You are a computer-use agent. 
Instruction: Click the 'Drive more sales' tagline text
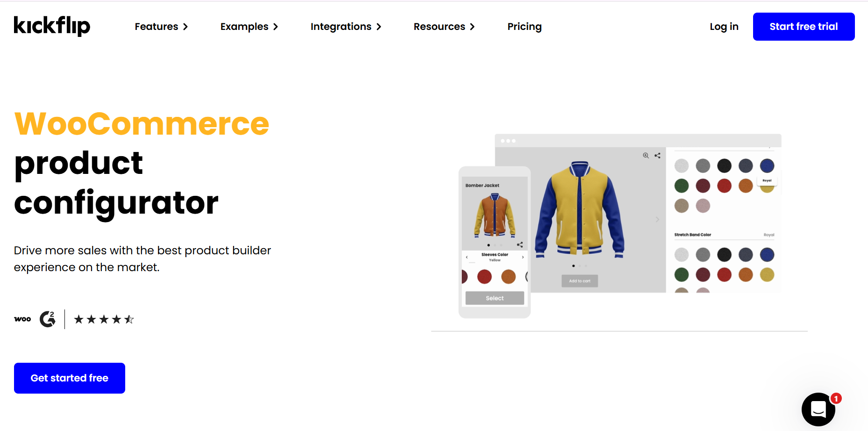coord(142,259)
